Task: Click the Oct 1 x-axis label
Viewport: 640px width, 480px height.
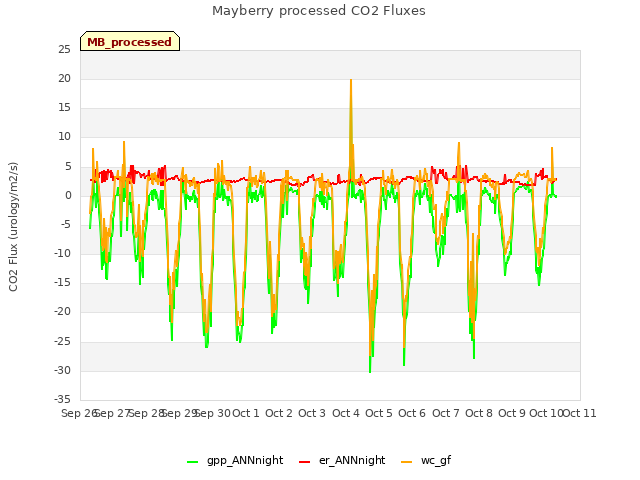Action: [246, 413]
